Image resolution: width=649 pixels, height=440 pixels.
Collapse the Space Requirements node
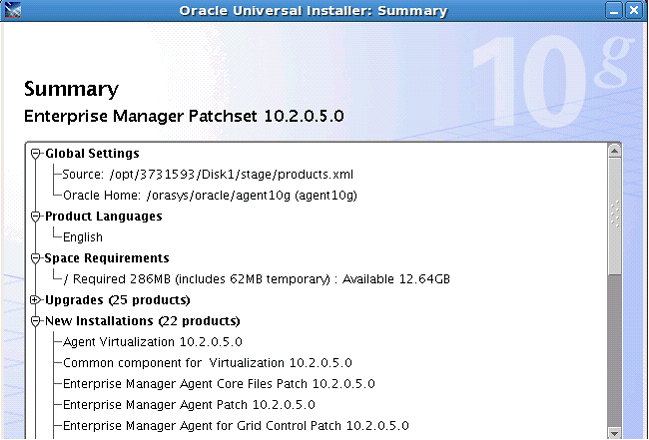(36, 258)
